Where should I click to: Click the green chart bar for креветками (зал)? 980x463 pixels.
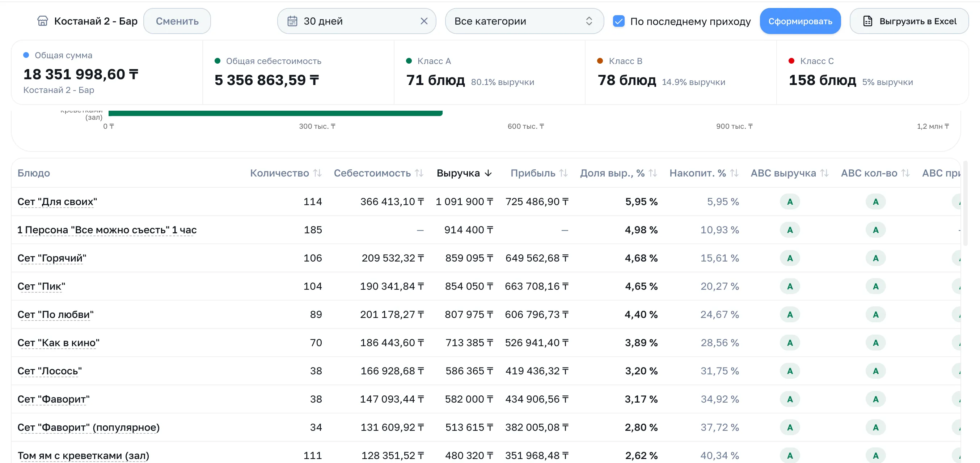pyautogui.click(x=275, y=113)
